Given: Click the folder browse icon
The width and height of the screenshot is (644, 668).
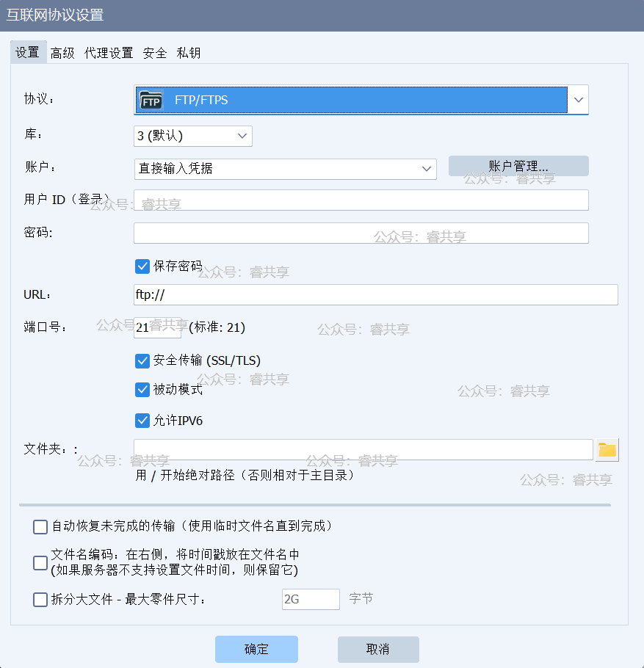Looking at the screenshot, I should tap(607, 450).
